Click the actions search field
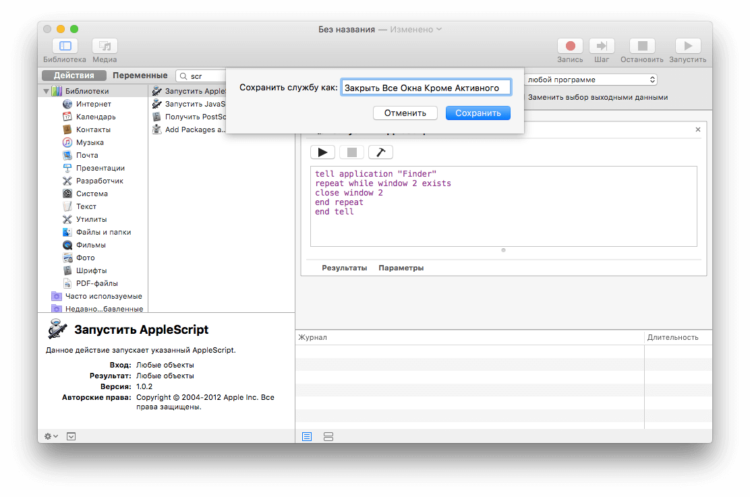 click(201, 76)
